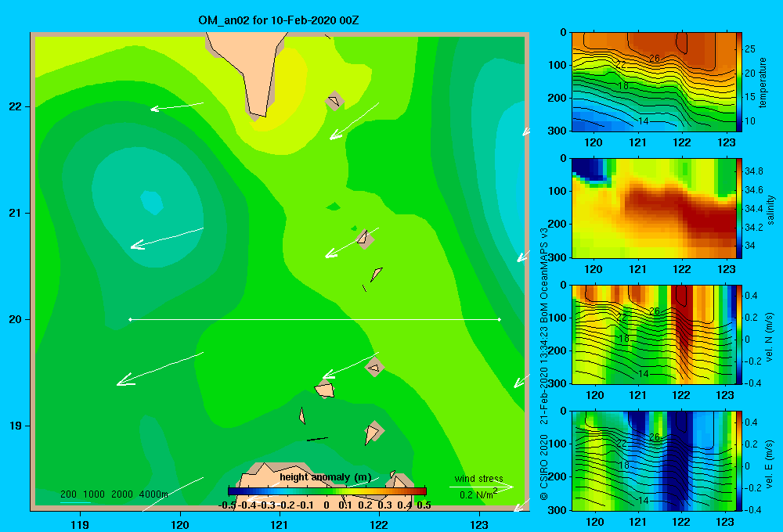Click longitude label 119 below the map
Image resolution: width=783 pixels, height=532 pixels.
pyautogui.click(x=80, y=524)
